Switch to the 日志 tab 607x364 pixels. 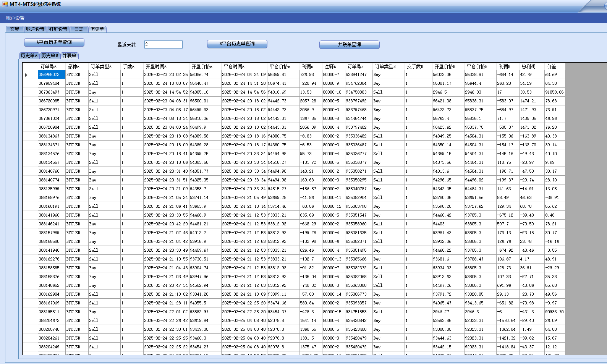[79, 29]
